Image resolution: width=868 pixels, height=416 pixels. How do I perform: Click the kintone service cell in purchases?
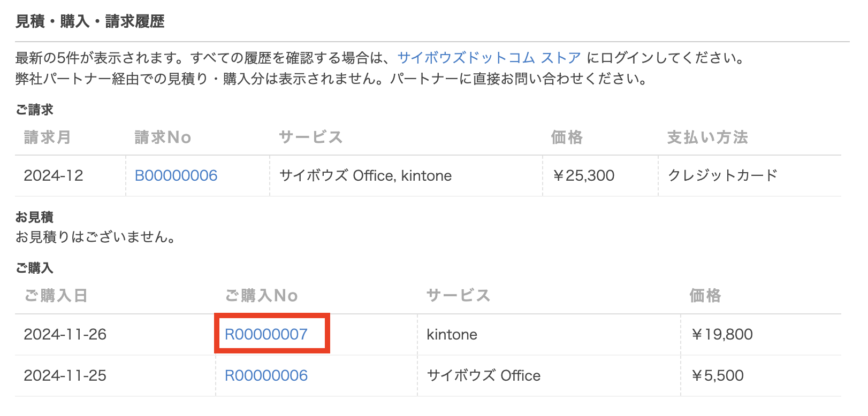pos(452,334)
